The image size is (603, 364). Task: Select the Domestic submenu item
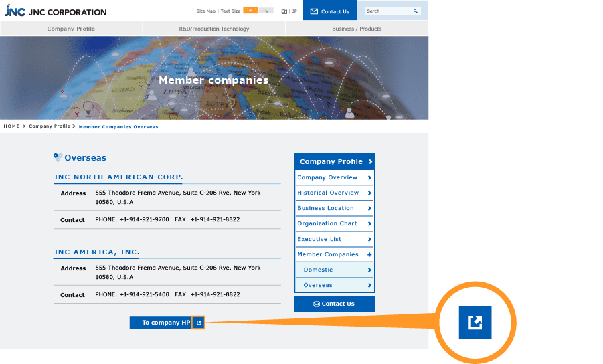point(335,270)
